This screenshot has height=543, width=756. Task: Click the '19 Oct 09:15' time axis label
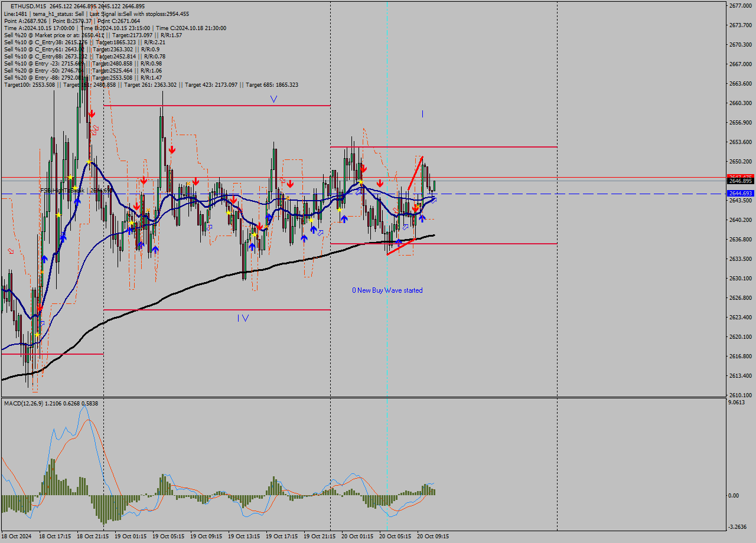click(x=206, y=537)
